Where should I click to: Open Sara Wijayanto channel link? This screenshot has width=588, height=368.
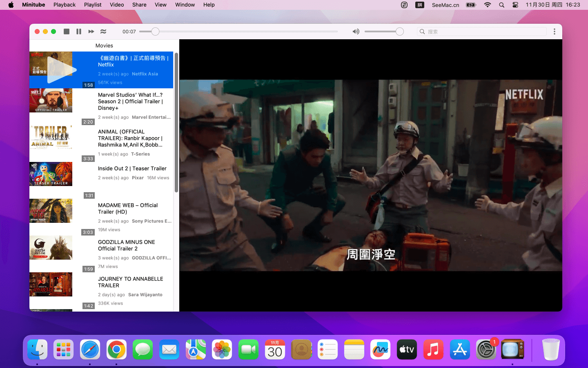145,295
